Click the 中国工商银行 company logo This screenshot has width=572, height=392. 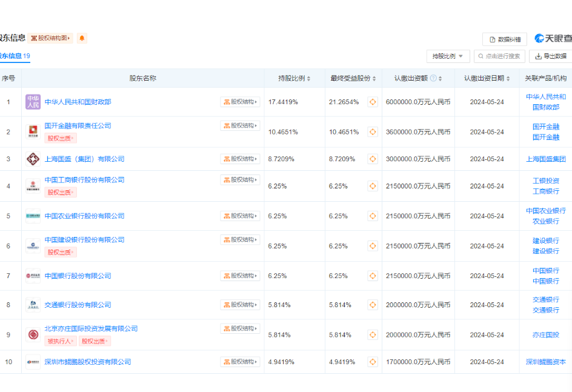click(33, 186)
